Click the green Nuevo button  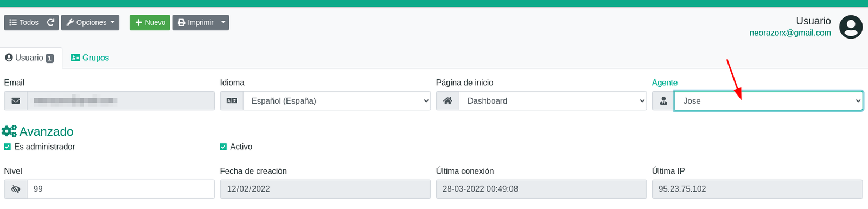coord(150,22)
